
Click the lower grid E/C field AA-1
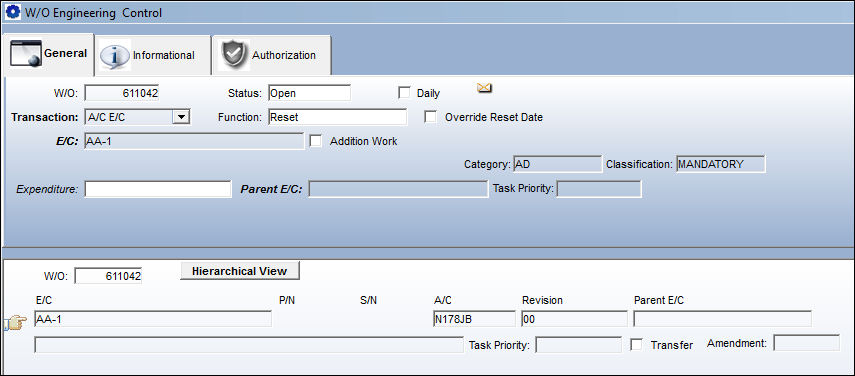pos(153,319)
